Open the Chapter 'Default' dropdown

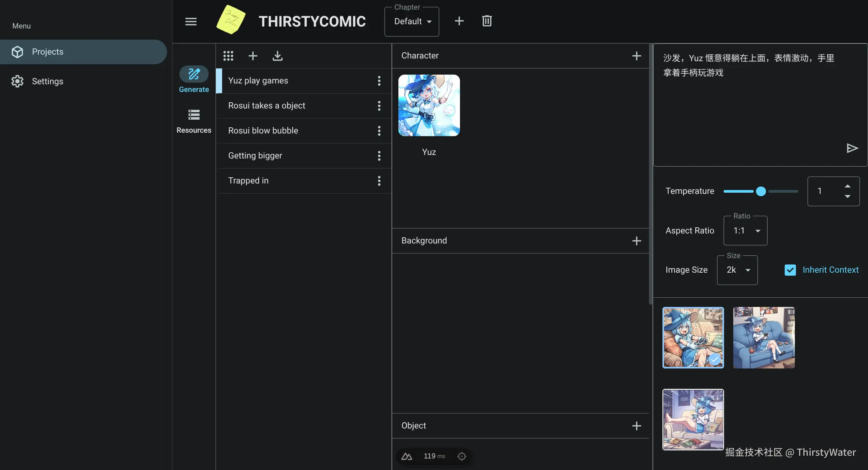pyautogui.click(x=411, y=21)
